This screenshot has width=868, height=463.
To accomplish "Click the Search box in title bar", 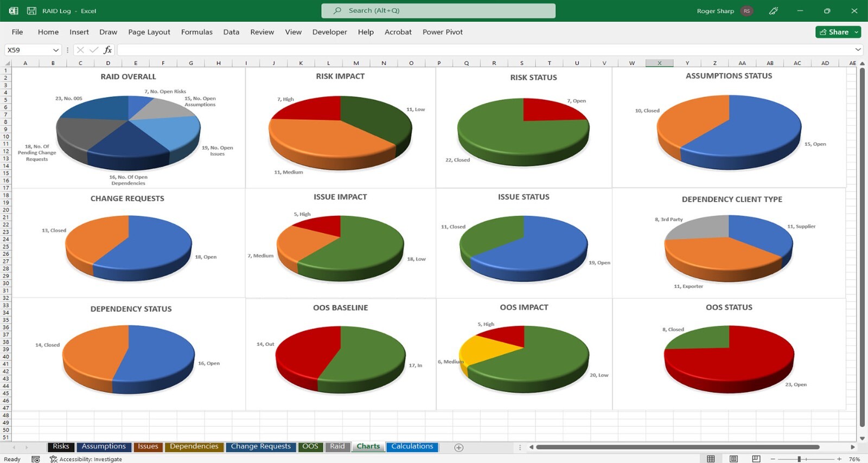I will (438, 11).
